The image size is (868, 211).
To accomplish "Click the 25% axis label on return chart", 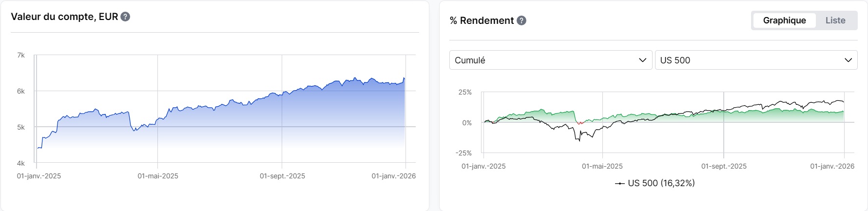I will click(x=465, y=92).
